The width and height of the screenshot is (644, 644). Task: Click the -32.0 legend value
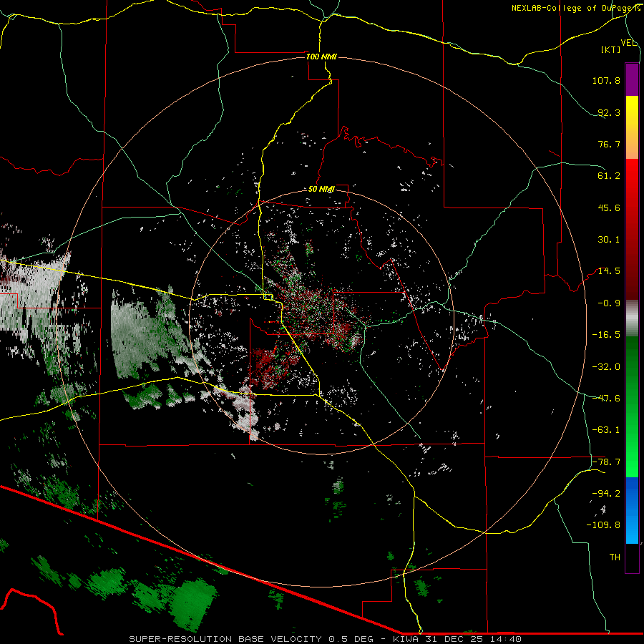coord(606,367)
